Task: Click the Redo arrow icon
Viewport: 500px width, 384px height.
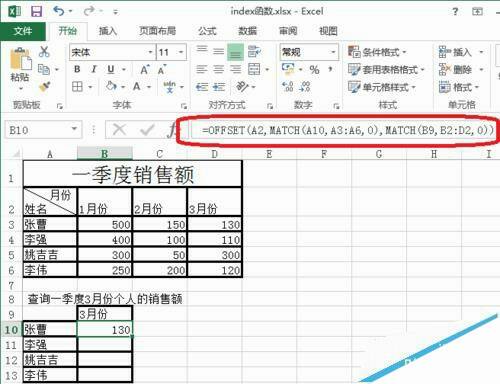Action: [x=89, y=11]
